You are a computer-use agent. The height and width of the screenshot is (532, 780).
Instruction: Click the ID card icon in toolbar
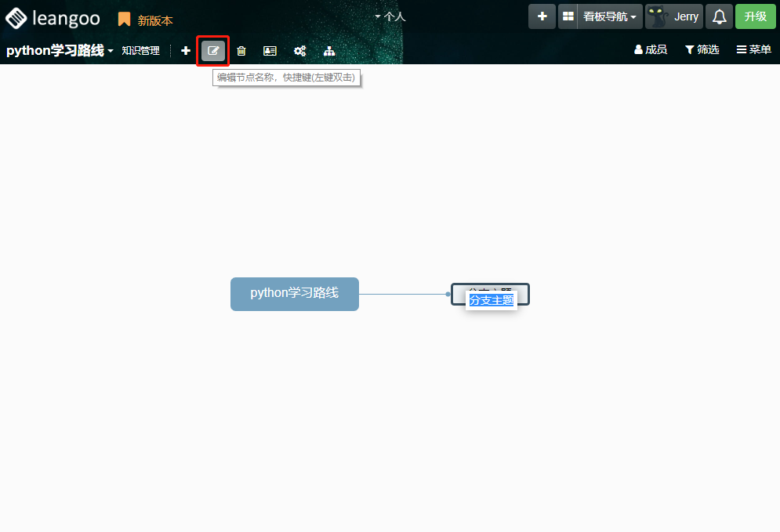pos(270,51)
